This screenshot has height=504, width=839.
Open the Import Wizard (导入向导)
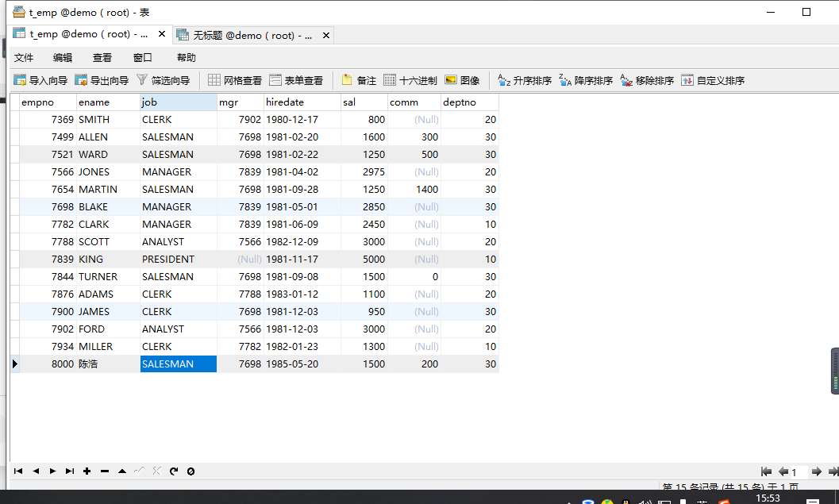coord(40,80)
